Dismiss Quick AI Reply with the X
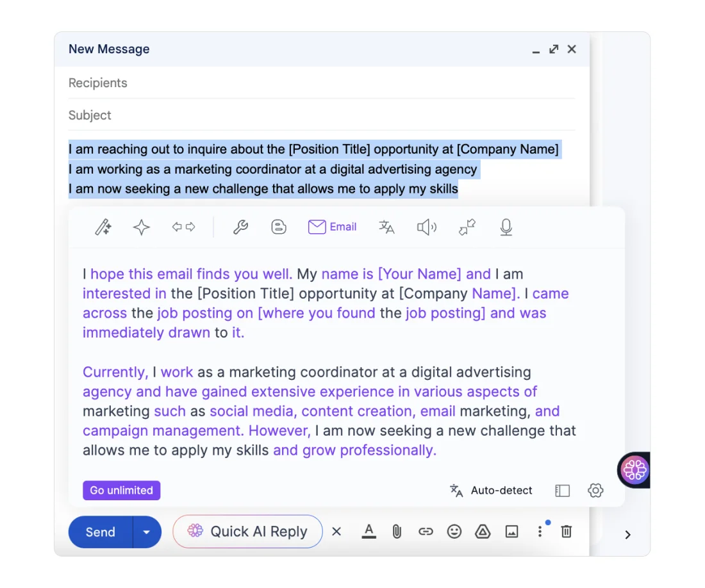 pyautogui.click(x=336, y=532)
